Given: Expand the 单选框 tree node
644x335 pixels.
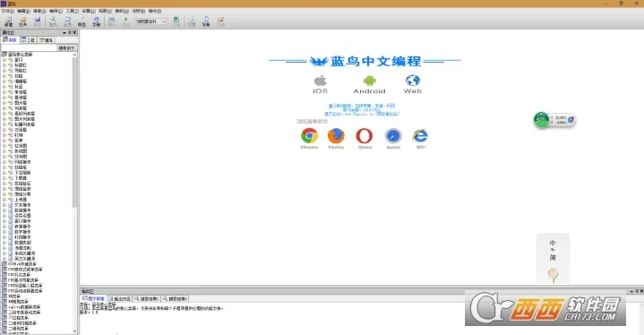Looking at the screenshot, I should [4, 92].
